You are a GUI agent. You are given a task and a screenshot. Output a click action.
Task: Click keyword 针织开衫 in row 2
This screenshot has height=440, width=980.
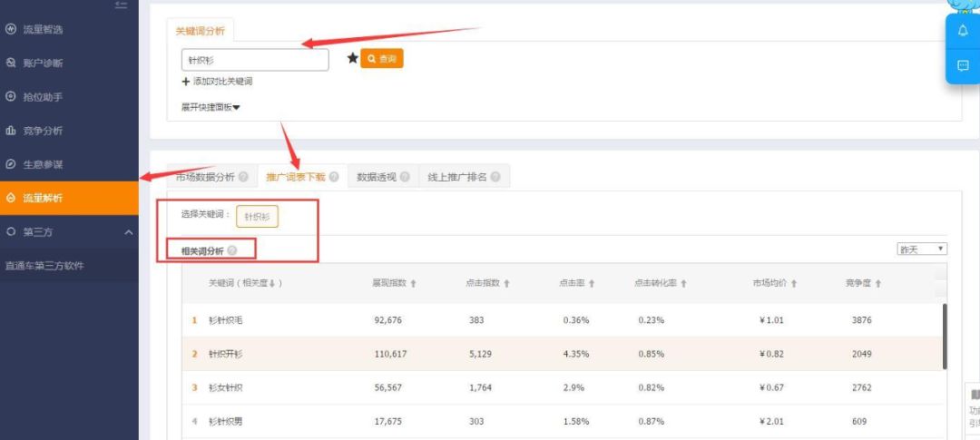pyautogui.click(x=225, y=354)
